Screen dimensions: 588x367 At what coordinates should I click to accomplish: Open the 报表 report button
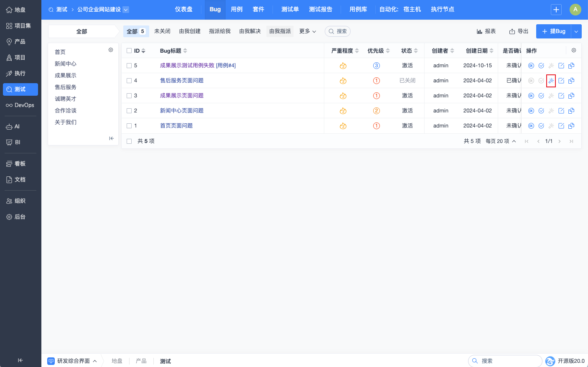[486, 31]
